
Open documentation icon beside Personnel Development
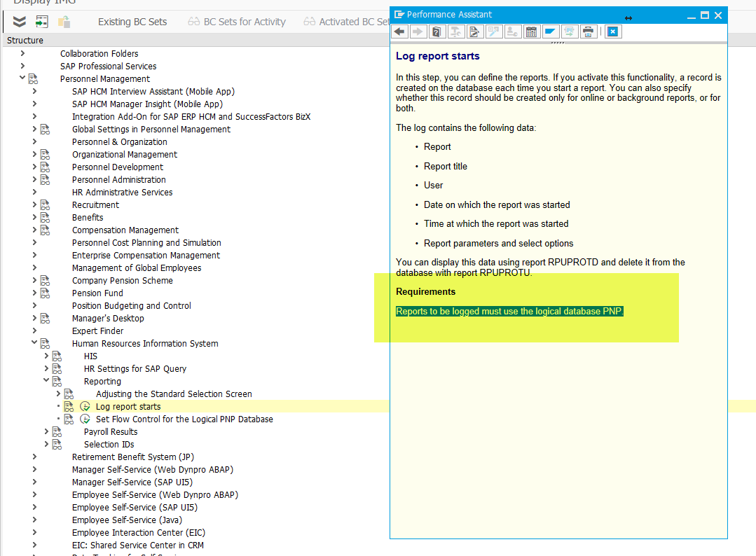tap(46, 167)
